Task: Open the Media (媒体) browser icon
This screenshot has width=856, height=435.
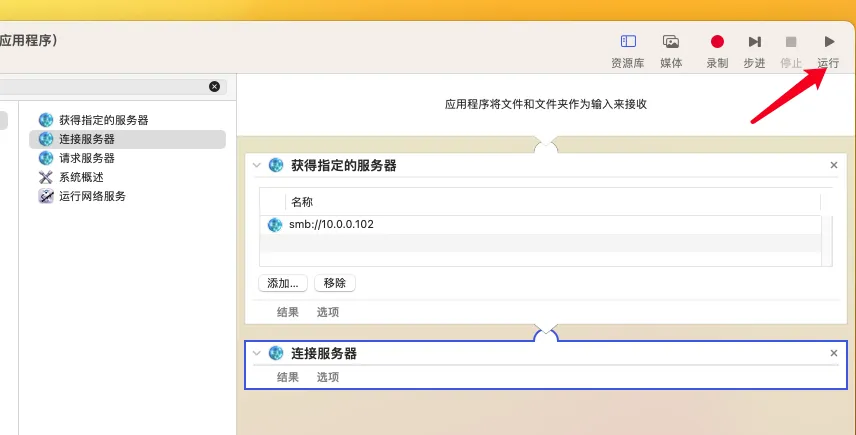Action: point(671,42)
